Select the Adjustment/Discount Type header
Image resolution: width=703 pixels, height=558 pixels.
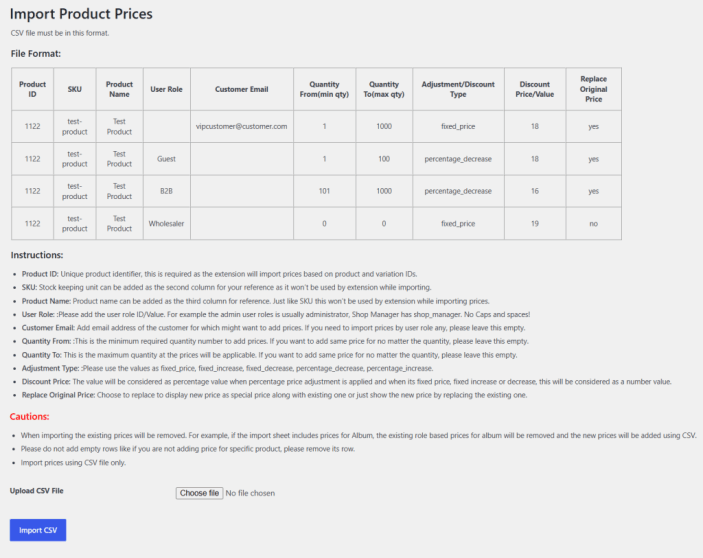458,89
